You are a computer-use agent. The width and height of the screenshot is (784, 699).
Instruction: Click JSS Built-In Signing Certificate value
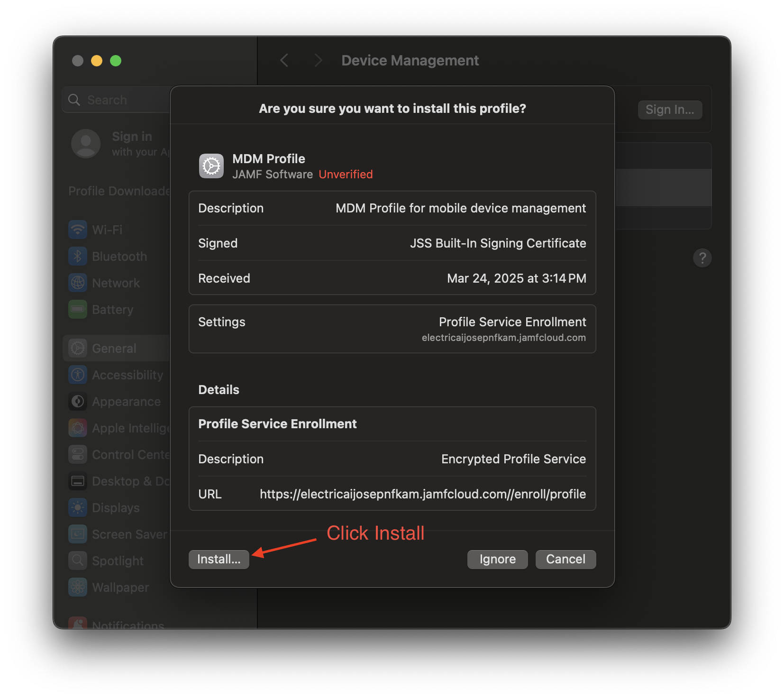click(498, 243)
